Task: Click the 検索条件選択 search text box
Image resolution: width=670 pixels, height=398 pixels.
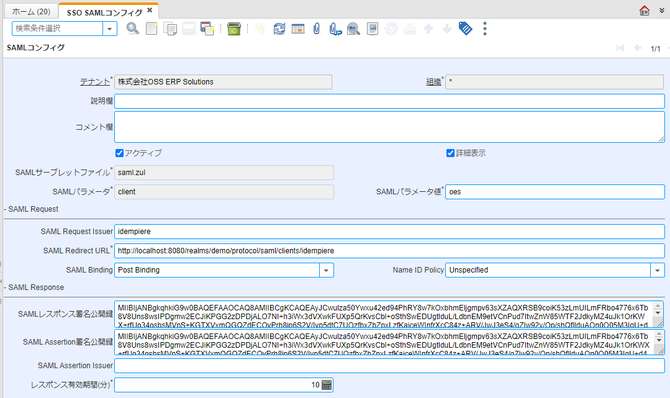Action: (57, 29)
